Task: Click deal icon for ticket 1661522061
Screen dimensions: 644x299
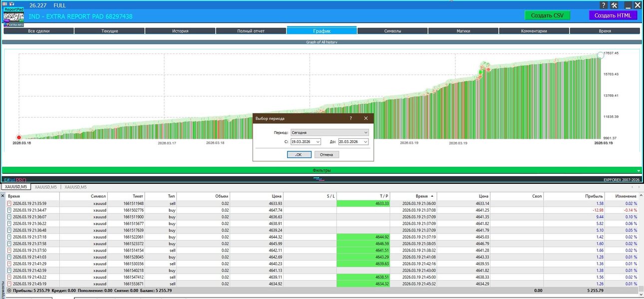Action: 9,237
